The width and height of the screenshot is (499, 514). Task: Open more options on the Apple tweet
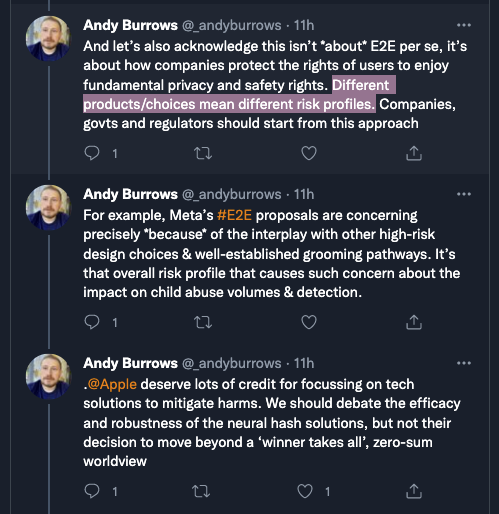click(x=464, y=363)
